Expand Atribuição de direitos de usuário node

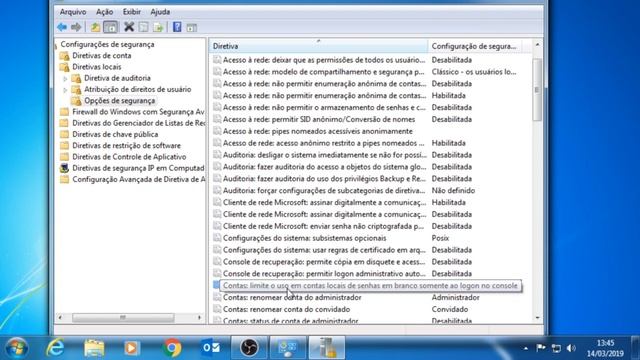pyautogui.click(x=65, y=89)
